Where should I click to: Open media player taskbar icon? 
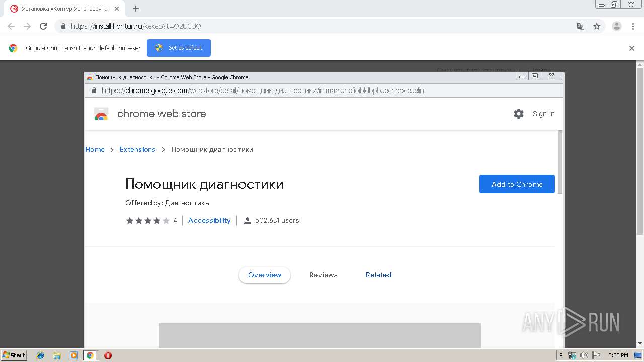tap(74, 355)
